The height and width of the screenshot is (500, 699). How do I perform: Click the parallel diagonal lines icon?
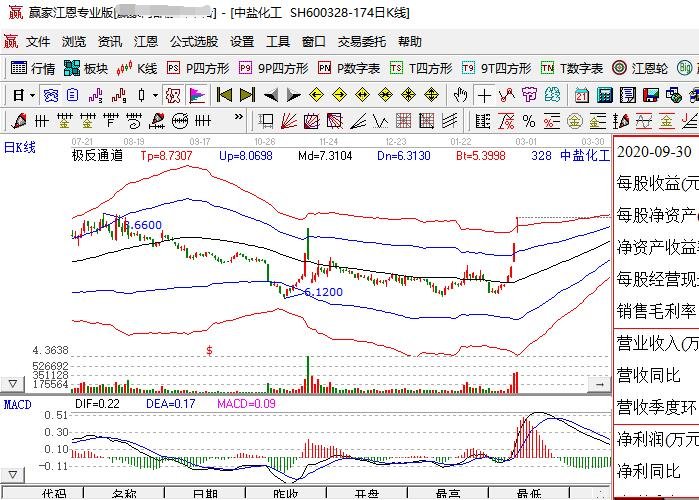click(x=449, y=121)
